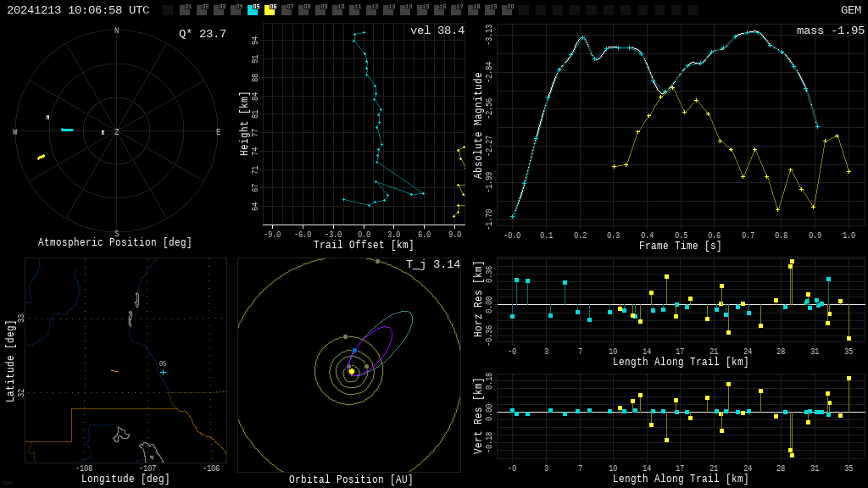Click the yellow meteor trail in polar plot
Screen dimensions: 868x488
point(41,157)
